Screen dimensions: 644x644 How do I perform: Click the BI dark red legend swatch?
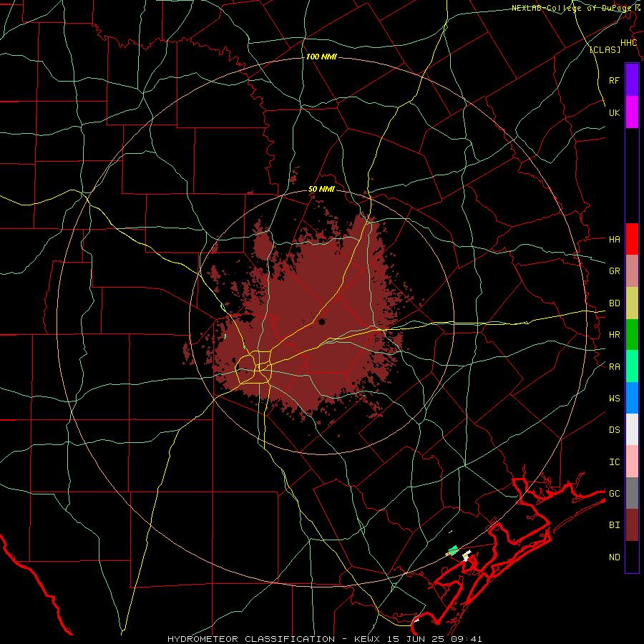coord(632,525)
